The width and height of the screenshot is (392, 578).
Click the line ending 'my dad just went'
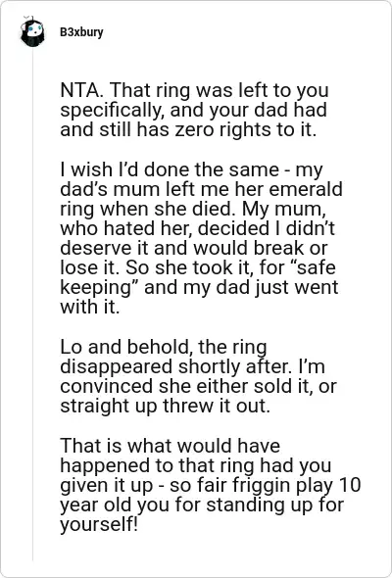click(199, 287)
